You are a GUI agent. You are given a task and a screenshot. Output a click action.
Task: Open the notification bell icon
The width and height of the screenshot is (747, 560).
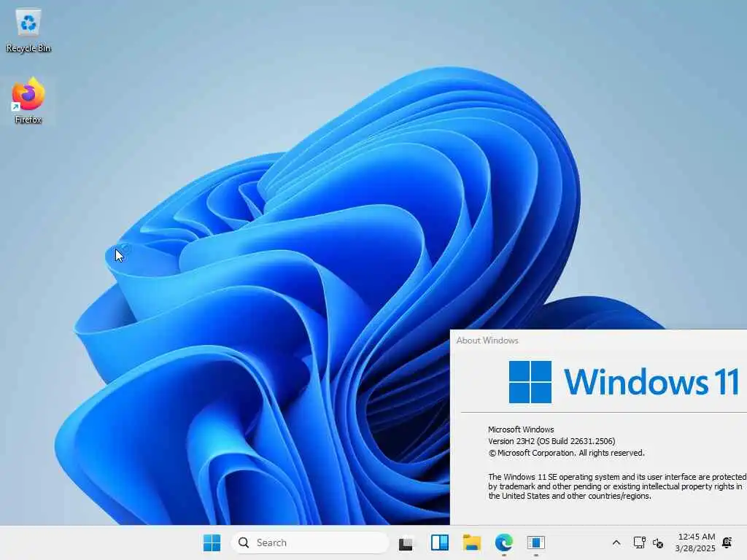(x=727, y=542)
